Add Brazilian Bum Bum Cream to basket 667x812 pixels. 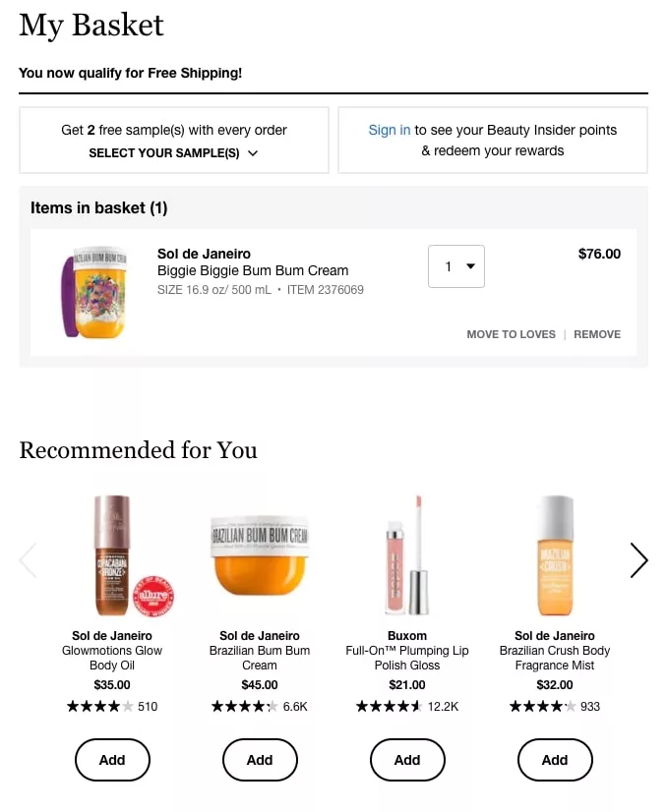260,759
